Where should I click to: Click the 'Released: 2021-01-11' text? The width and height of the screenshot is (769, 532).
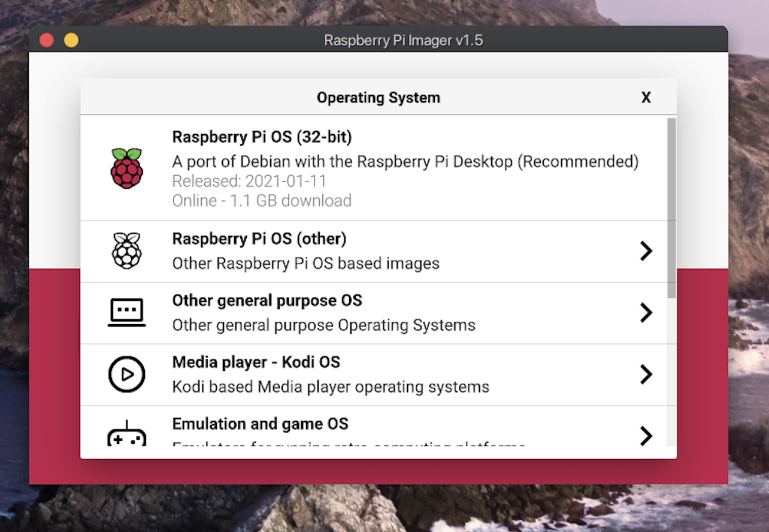tap(249, 181)
